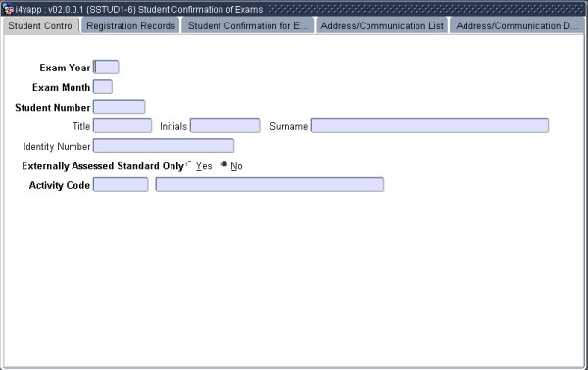
Task: Click the Activity Code short field
Action: [121, 185]
